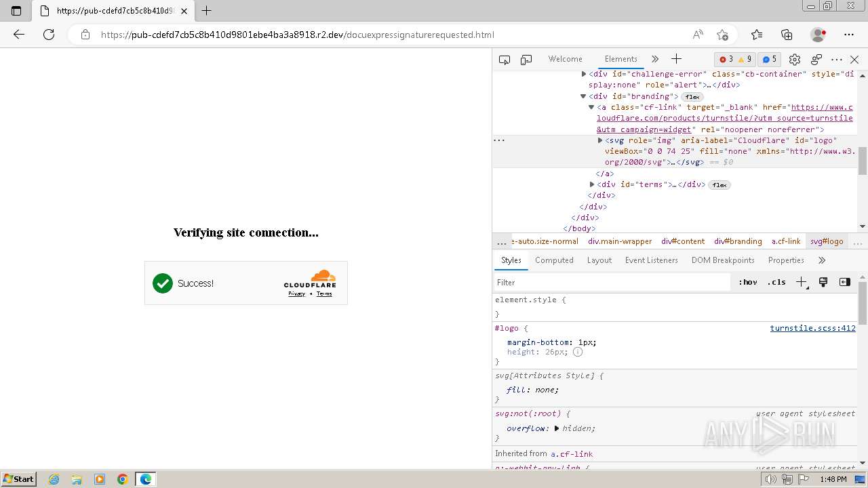
Task: Open the Layout pane
Action: click(x=599, y=260)
